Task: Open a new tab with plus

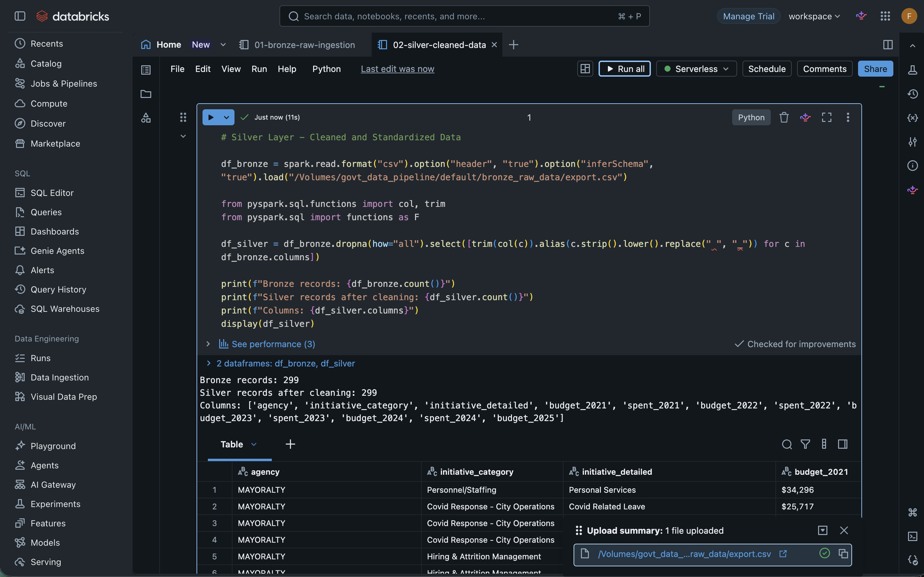Action: pos(514,45)
